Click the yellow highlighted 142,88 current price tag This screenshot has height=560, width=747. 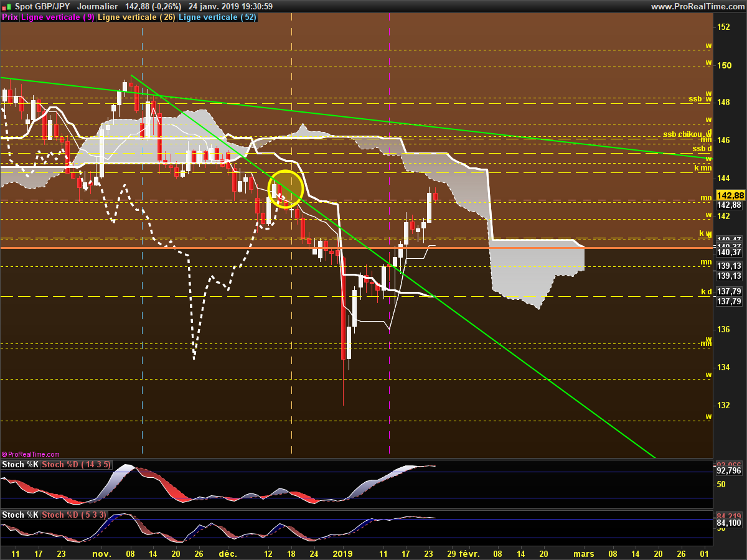pos(729,195)
